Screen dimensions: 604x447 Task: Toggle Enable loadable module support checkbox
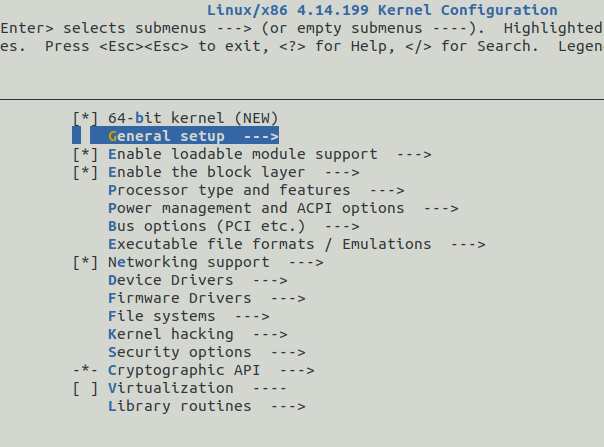pos(85,154)
